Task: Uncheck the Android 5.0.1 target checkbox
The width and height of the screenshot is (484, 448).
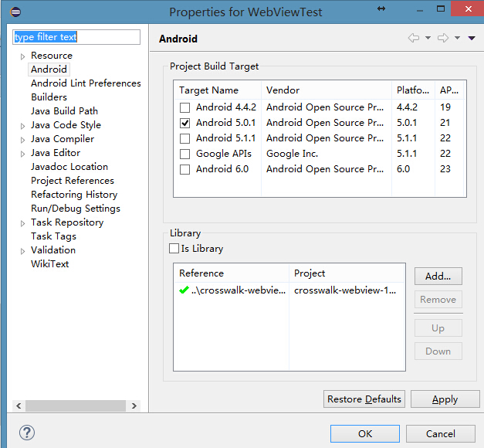Action: (184, 123)
